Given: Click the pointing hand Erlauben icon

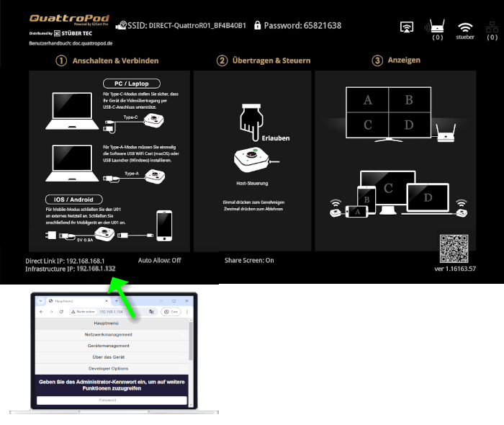Looking at the screenshot, I should click(252, 122).
